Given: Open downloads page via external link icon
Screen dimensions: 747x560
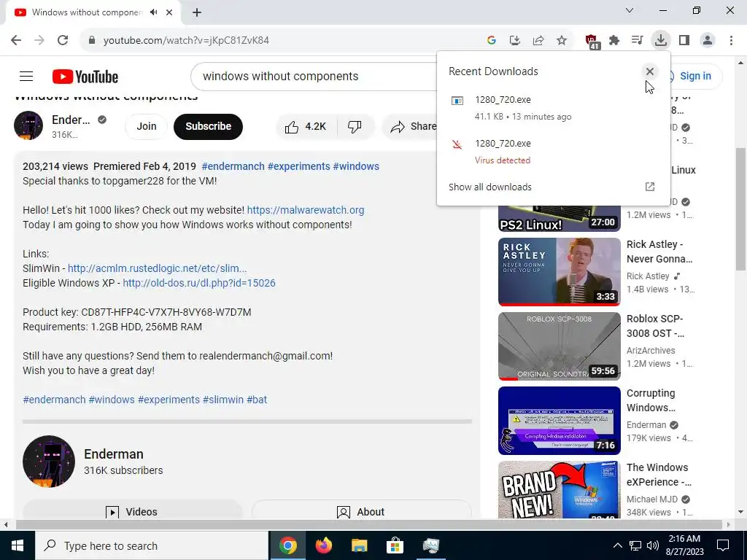Looking at the screenshot, I should 650,187.
